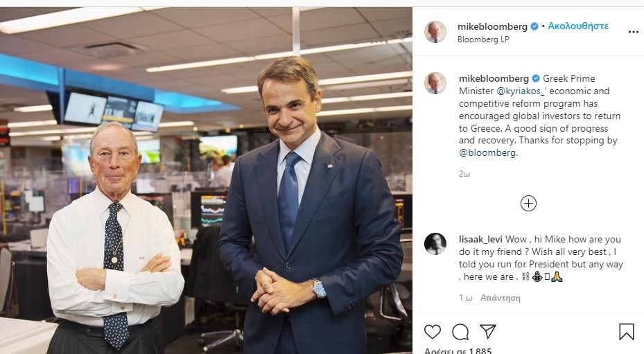Open three-dot more options menu
The width and height of the screenshot is (644, 354).
pyautogui.click(x=634, y=32)
